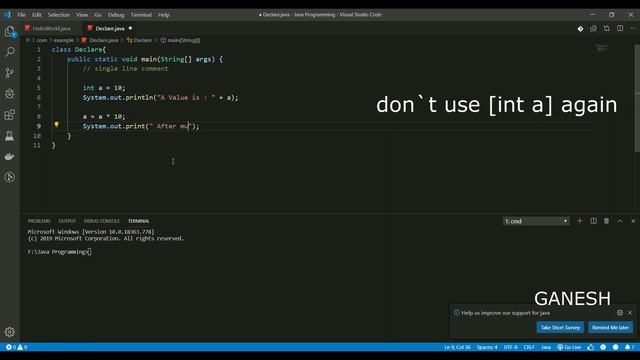Open the Test beaker view in activity bar
640x360 pixels.
[9, 136]
